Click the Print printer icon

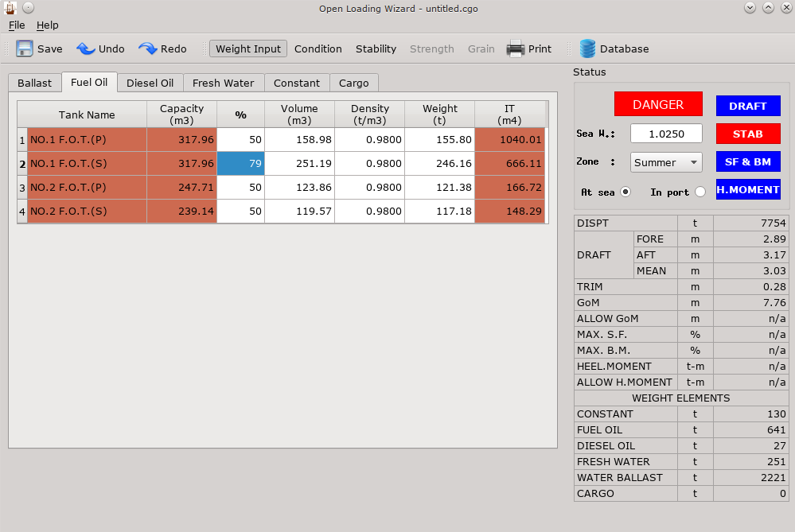[516, 49]
